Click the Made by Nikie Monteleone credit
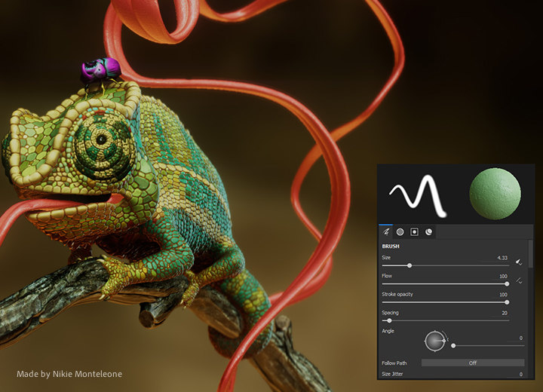The image size is (543, 392). pyautogui.click(x=69, y=374)
